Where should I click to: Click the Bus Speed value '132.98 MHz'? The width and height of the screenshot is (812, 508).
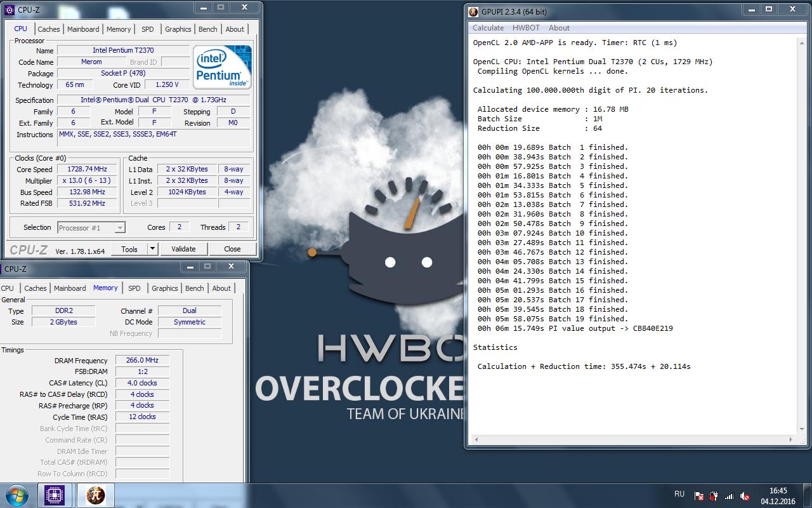87,192
